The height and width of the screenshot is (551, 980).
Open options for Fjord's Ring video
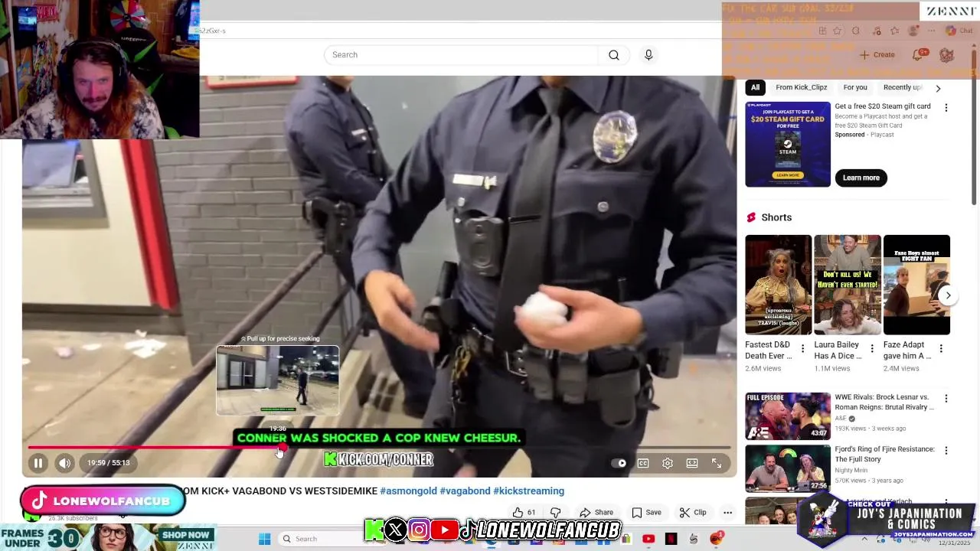pos(946,451)
